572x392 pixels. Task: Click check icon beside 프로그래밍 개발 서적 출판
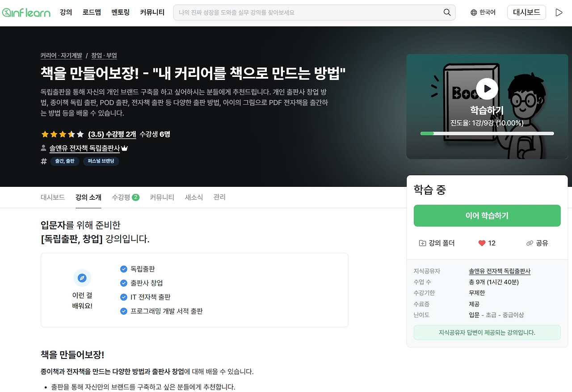[x=124, y=311]
